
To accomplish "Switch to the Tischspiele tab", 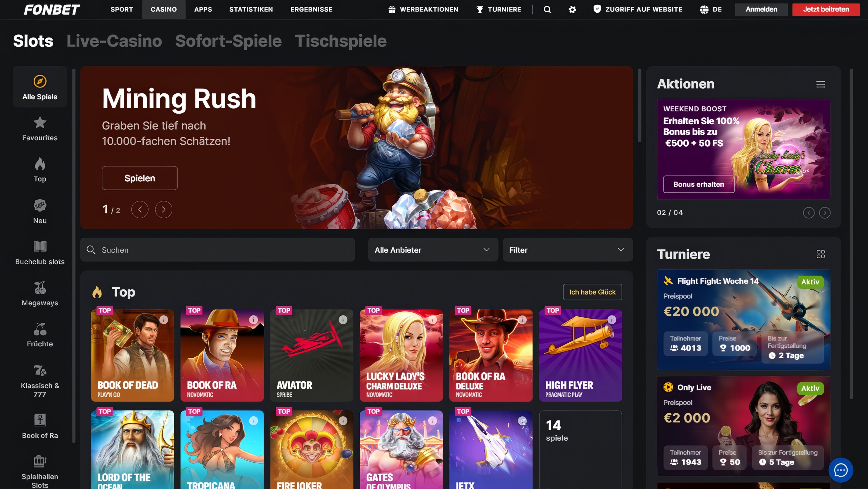I will click(341, 41).
